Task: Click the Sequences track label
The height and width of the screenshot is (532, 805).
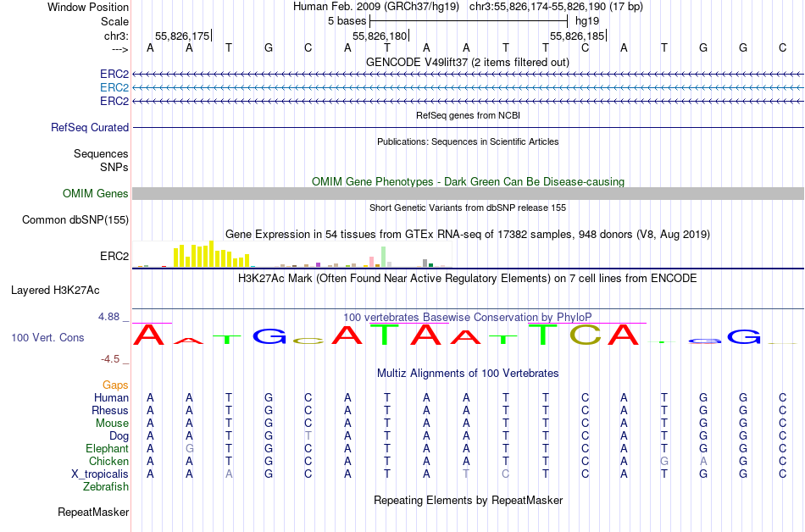Action: pos(101,153)
